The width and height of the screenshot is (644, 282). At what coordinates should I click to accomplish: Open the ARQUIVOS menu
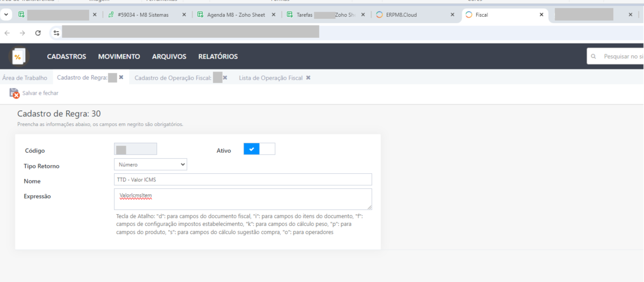169,57
